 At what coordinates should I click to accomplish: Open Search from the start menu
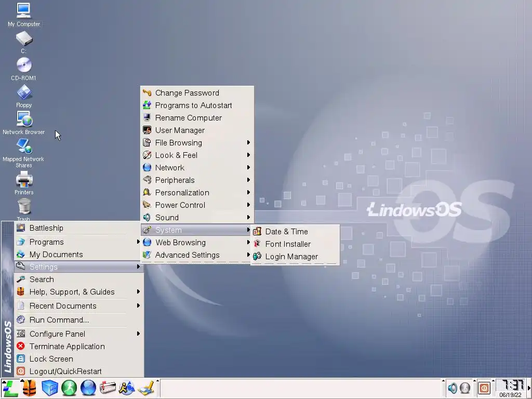click(79, 280)
